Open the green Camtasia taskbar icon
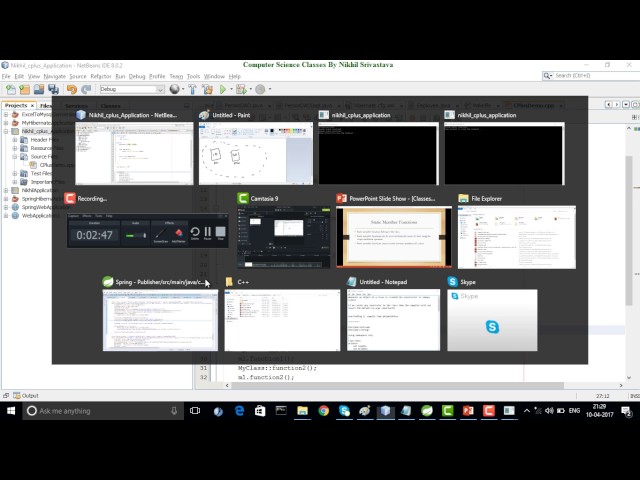The width and height of the screenshot is (640, 480). 447,411
